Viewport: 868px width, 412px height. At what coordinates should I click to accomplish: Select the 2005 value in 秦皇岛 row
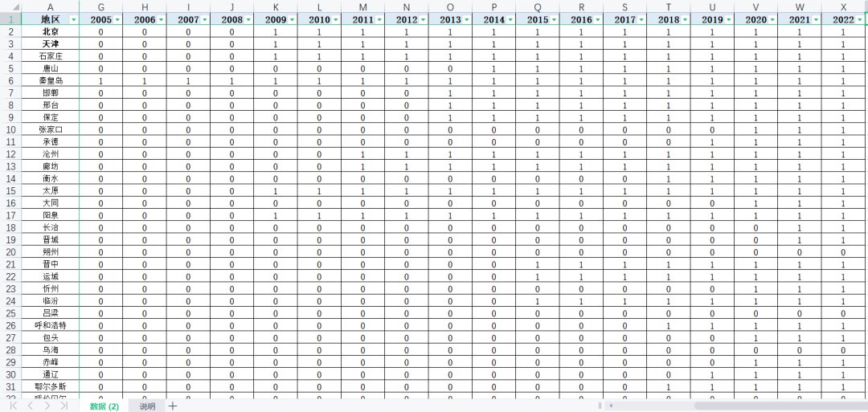click(100, 81)
